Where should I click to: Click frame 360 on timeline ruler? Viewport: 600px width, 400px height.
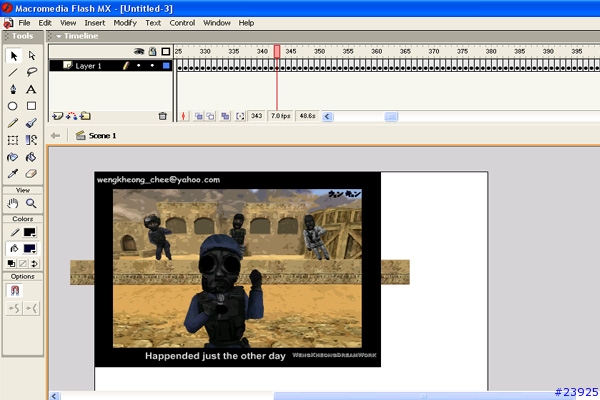(377, 51)
